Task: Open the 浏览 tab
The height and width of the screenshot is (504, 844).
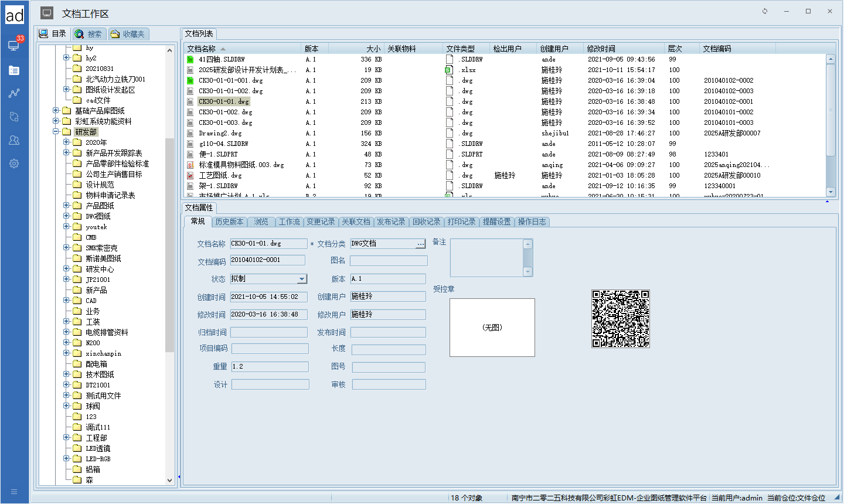Action: 261,222
